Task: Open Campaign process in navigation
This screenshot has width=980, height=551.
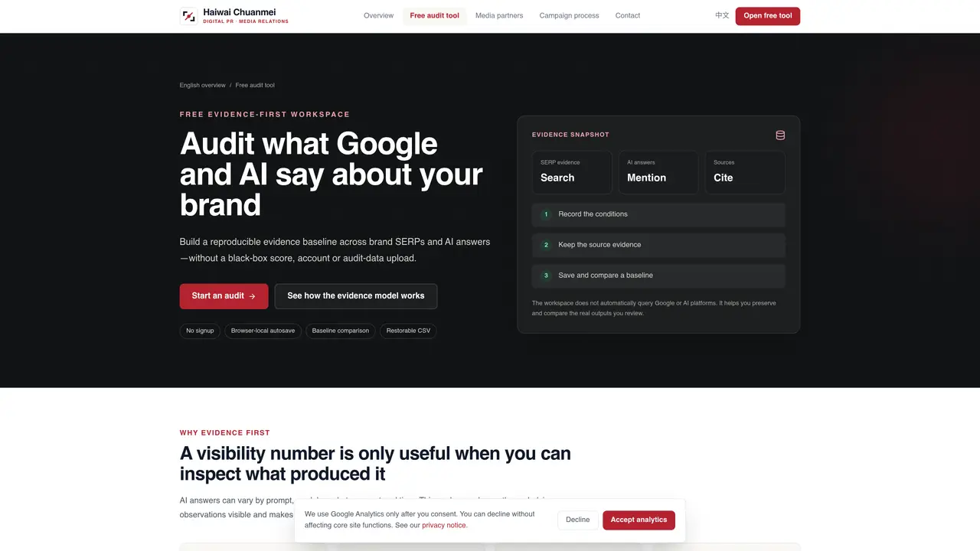Action: pyautogui.click(x=569, y=16)
